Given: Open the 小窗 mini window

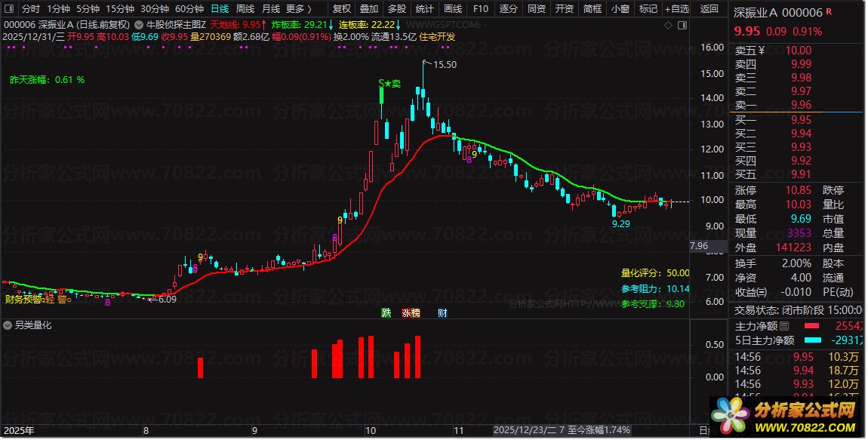Looking at the screenshot, I should click(620, 9).
